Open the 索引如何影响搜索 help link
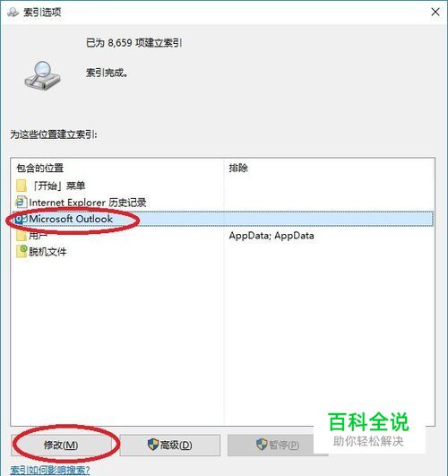This screenshot has width=448, height=476. (x=50, y=471)
